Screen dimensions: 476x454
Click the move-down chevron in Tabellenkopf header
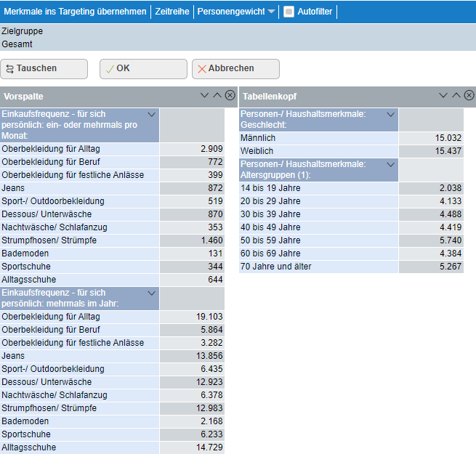click(x=443, y=96)
